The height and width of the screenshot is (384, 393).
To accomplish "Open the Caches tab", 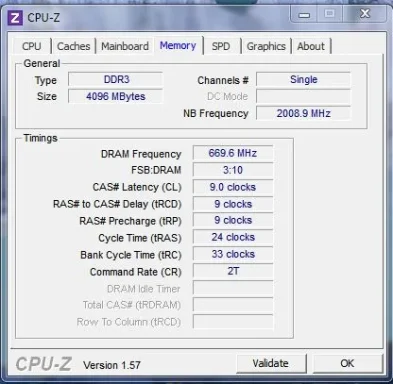I will point(74,46).
